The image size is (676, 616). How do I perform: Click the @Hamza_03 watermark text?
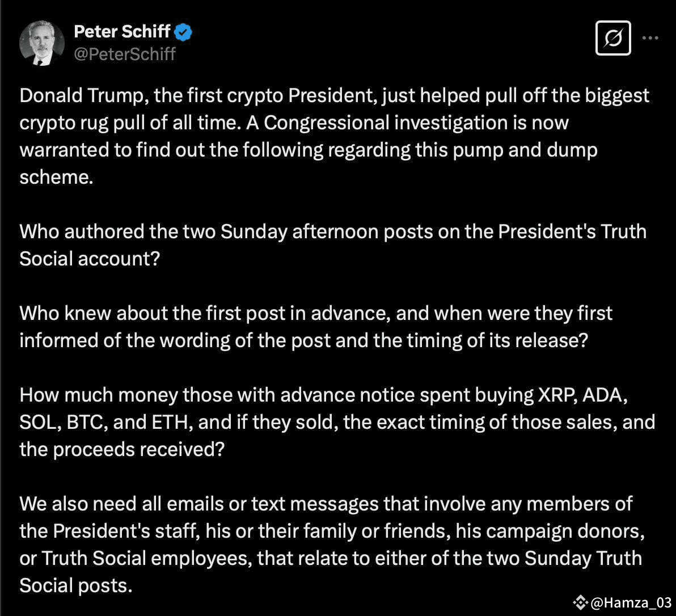[631, 602]
